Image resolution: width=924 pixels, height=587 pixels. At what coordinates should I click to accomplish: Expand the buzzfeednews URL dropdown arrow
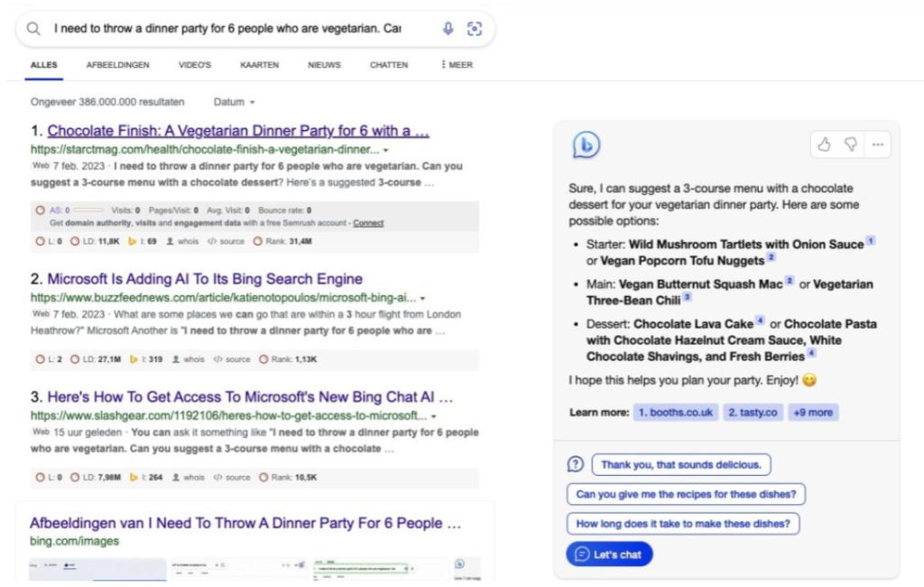(422, 298)
